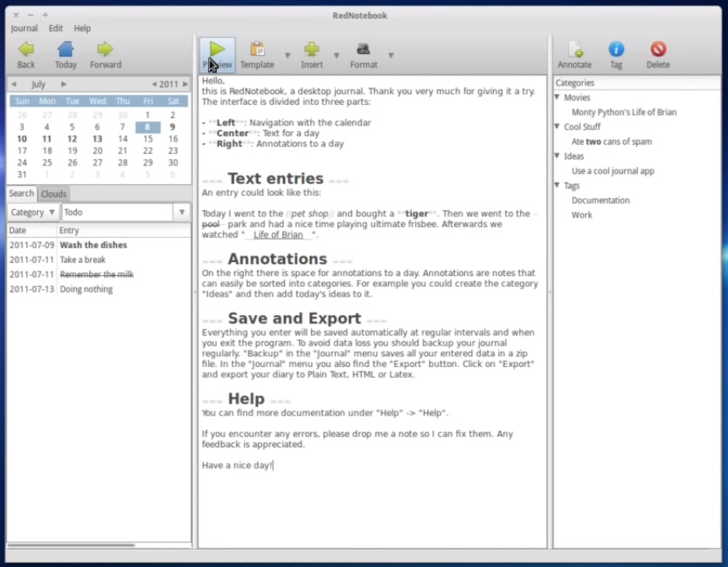
Task: Select July 8 on the calendar
Action: point(149,125)
